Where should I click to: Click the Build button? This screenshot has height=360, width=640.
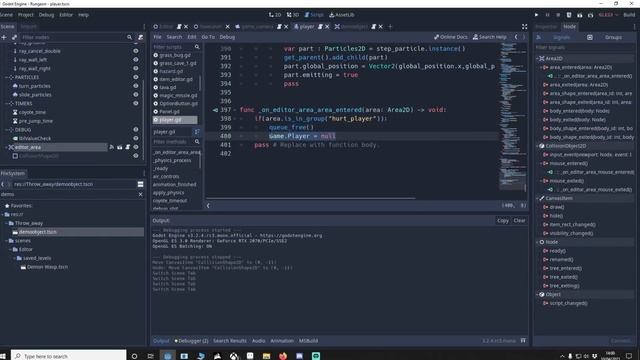[629, 15]
